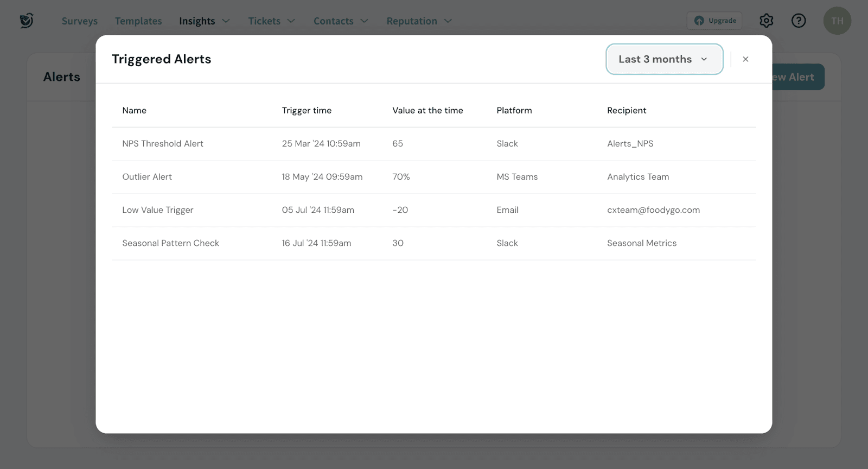The image size is (868, 469).
Task: Click the cxteam@foodygo.com recipient
Action: (653, 210)
